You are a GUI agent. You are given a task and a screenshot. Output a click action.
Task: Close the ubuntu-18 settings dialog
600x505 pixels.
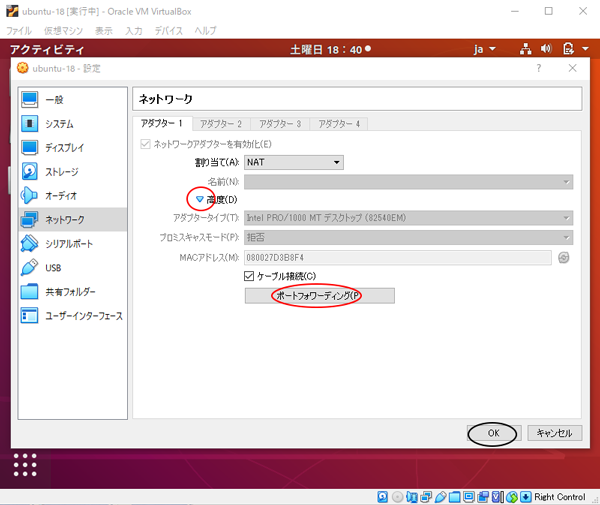(x=572, y=68)
